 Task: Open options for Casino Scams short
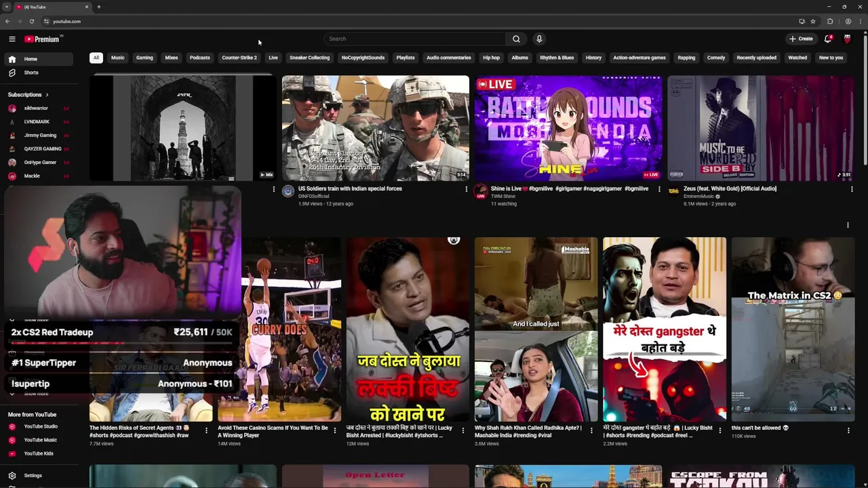point(335,430)
